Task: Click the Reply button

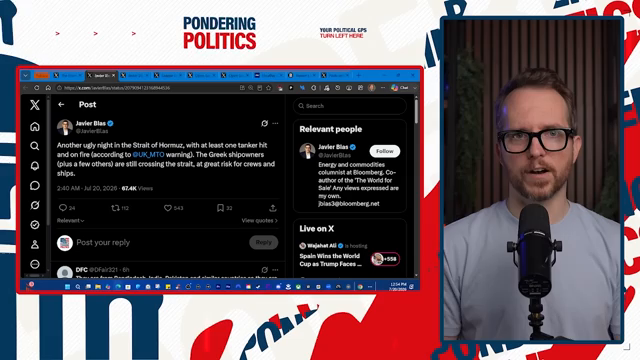Action: pos(263,242)
